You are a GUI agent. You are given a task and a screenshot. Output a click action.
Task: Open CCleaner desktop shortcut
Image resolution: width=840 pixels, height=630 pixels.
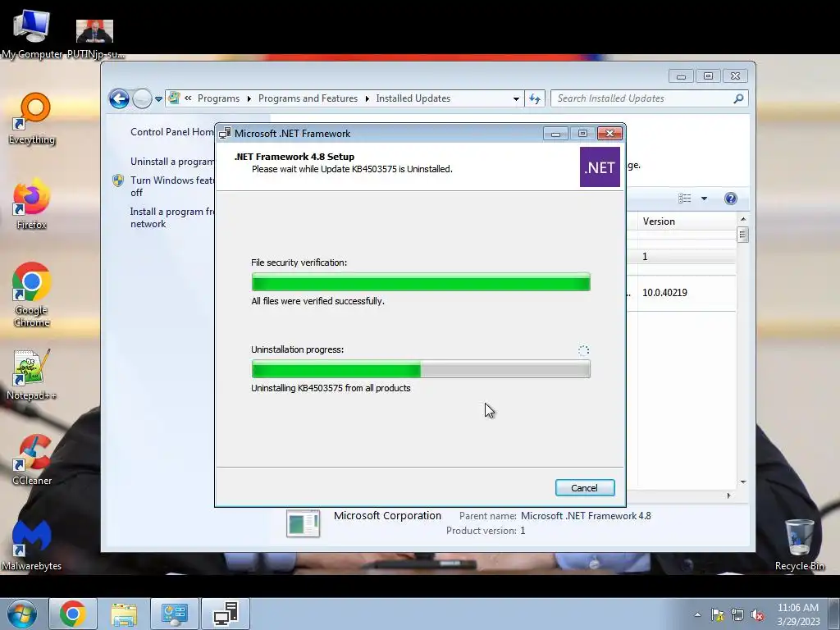coord(32,461)
